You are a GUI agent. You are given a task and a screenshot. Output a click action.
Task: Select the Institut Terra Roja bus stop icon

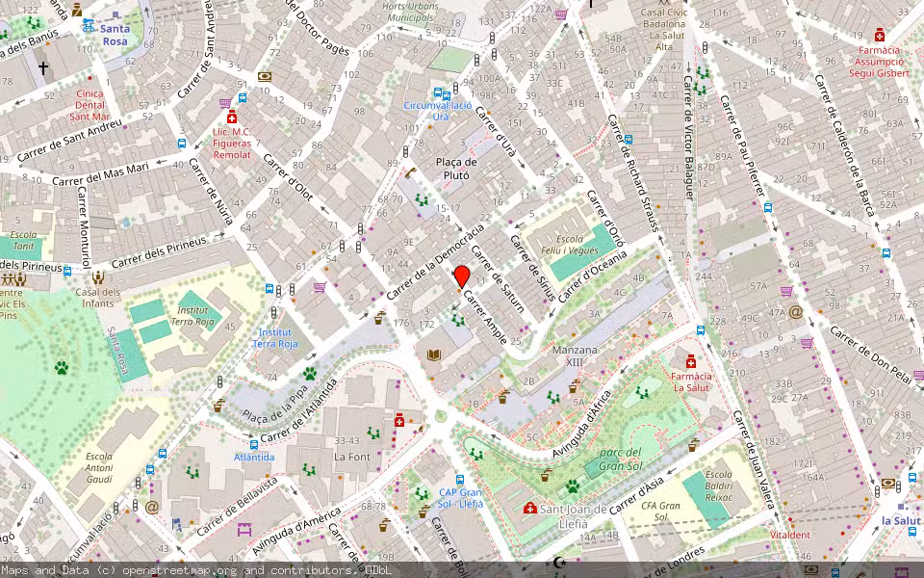pyautogui.click(x=269, y=289)
